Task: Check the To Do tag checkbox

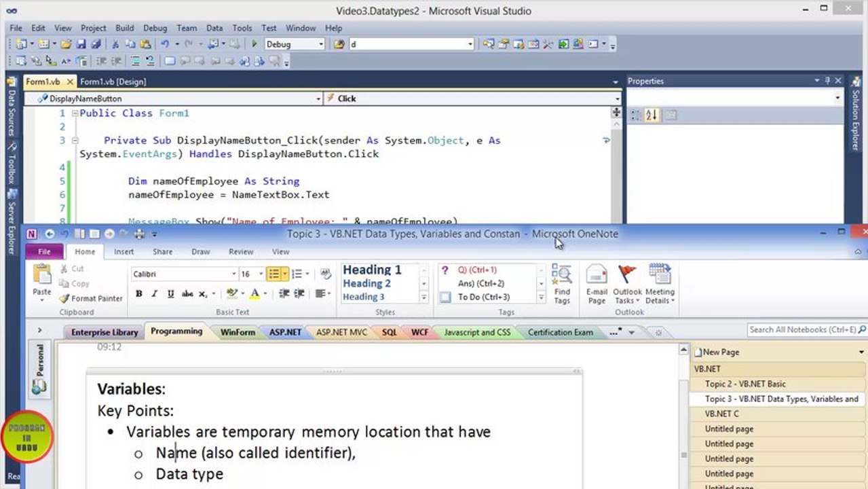Action: click(445, 297)
